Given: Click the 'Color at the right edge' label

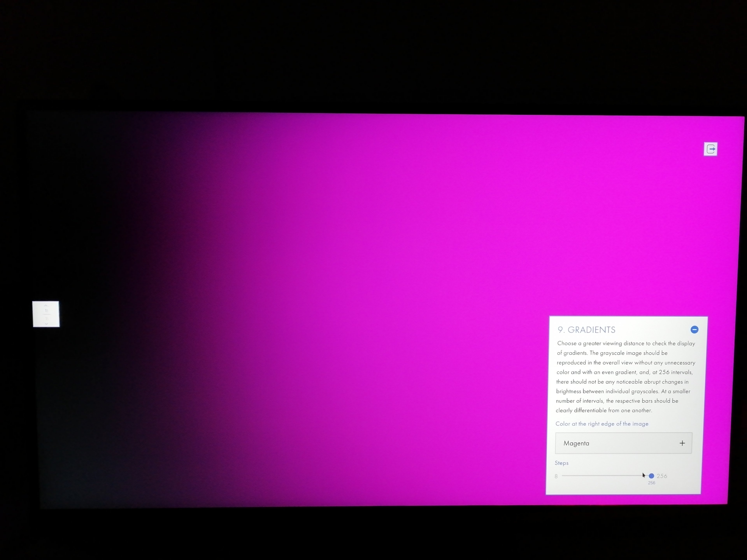Looking at the screenshot, I should (602, 424).
